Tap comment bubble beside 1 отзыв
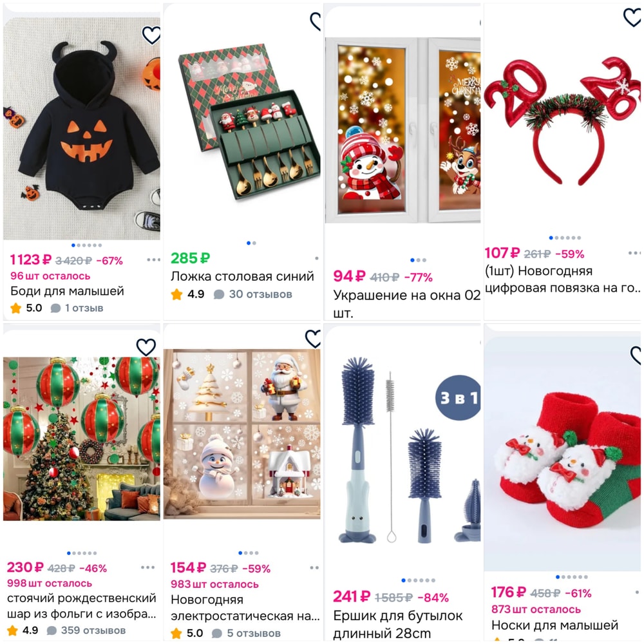The height and width of the screenshot is (644, 644). tap(55, 308)
